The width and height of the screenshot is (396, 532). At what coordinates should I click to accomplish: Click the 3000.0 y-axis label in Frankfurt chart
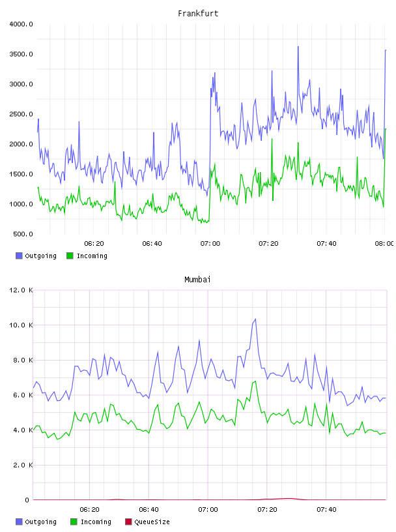click(21, 84)
